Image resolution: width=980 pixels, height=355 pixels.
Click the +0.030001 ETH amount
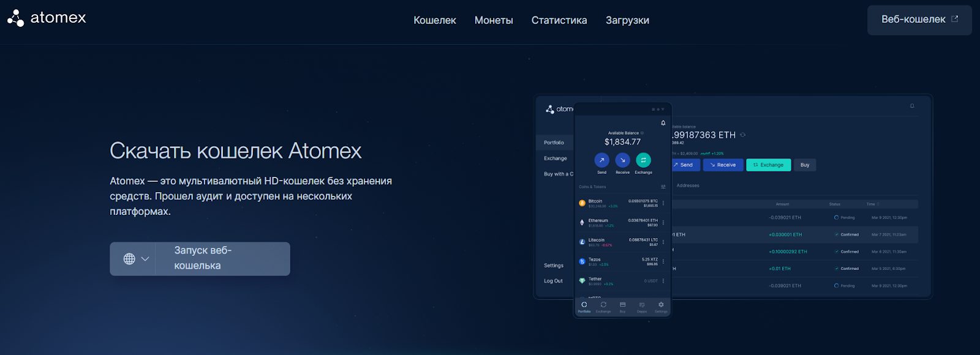tap(785, 234)
